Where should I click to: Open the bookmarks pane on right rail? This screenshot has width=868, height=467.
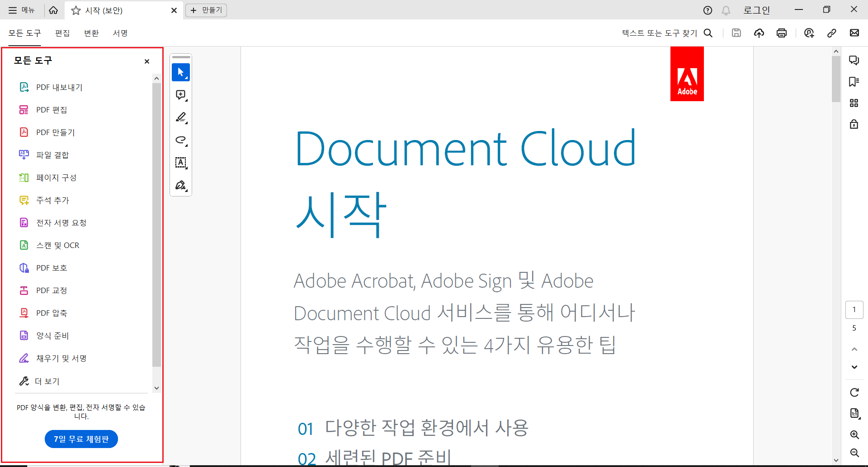coord(854,82)
